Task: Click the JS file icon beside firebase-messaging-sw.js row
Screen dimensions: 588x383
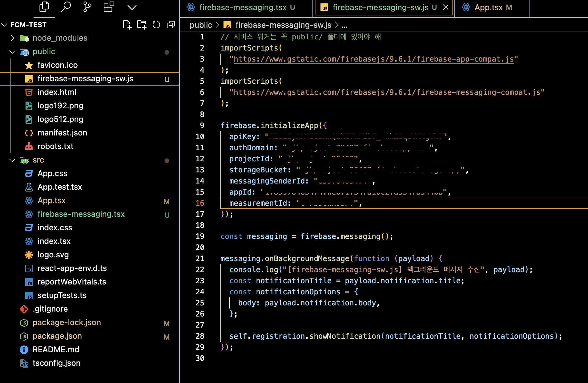Action: [29, 79]
